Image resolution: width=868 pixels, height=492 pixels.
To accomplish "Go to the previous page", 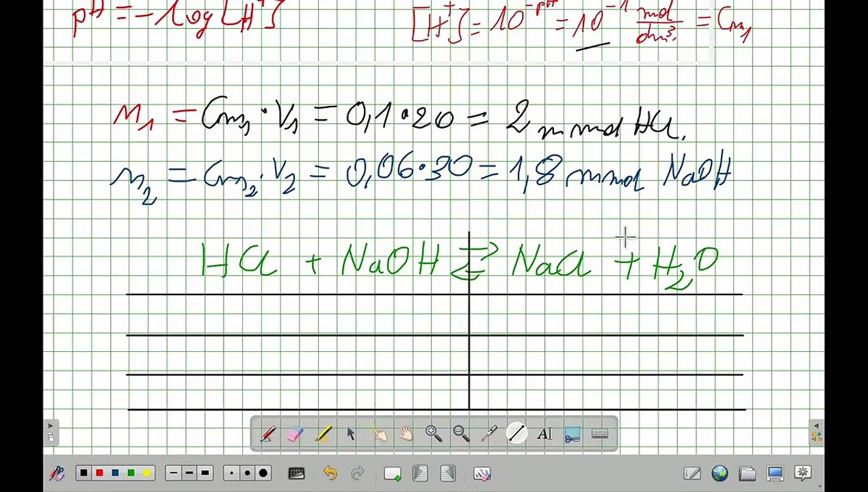I will pos(420,473).
